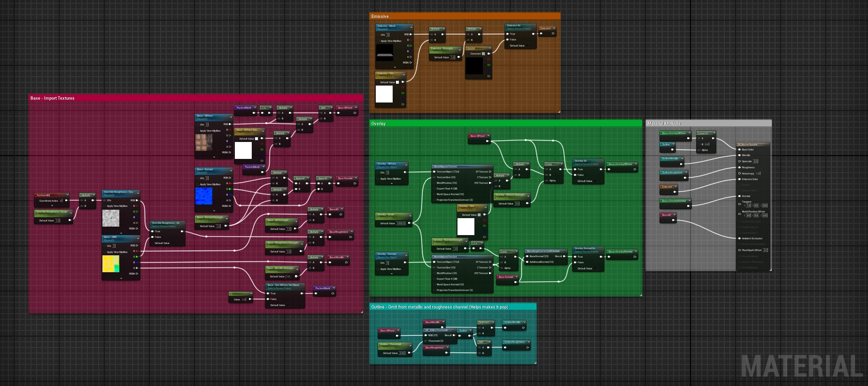The width and height of the screenshot is (868, 386).
Task: Click the Specular value field on M_MasterOpaque
Action: pyautogui.click(x=756, y=161)
